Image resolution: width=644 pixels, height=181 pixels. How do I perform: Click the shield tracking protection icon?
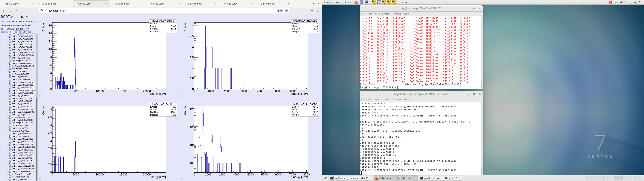(x=41, y=11)
